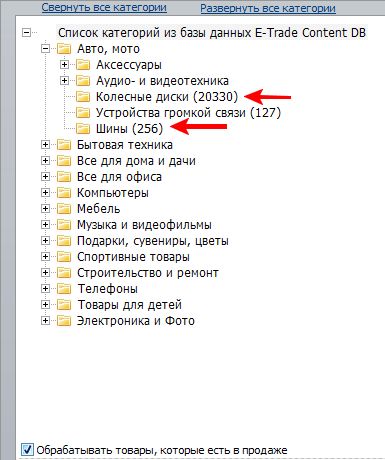Viewport: 385px width, 460px height.
Task: Expand the Товары для детей category
Action: (x=45, y=305)
